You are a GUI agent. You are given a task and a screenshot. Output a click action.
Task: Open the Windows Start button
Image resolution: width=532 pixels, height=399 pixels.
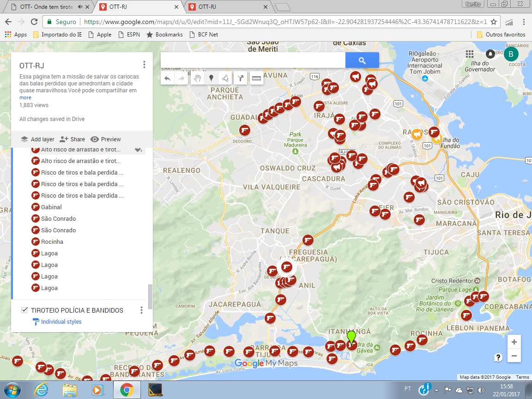point(12,390)
